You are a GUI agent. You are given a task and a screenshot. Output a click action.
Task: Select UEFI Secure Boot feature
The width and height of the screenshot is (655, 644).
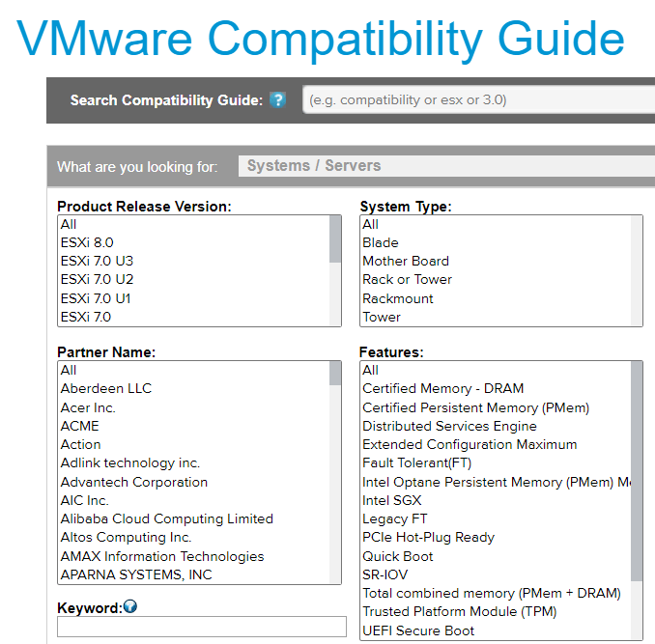tap(496, 630)
